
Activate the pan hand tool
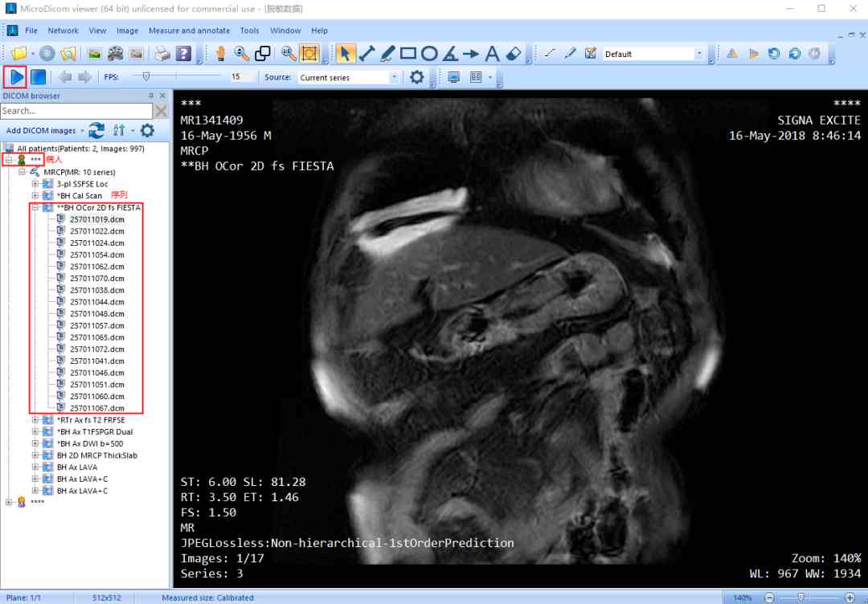click(x=220, y=54)
